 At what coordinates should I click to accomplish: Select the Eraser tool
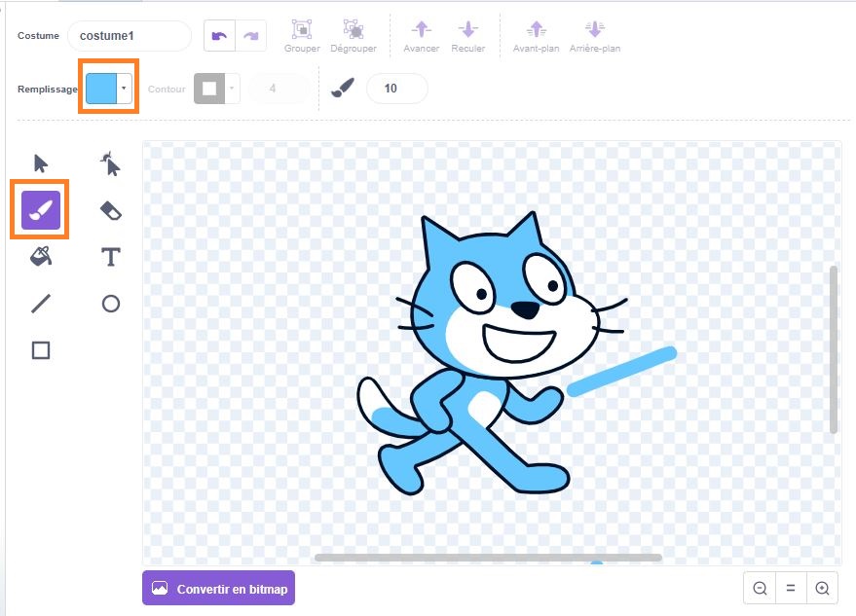pos(111,210)
